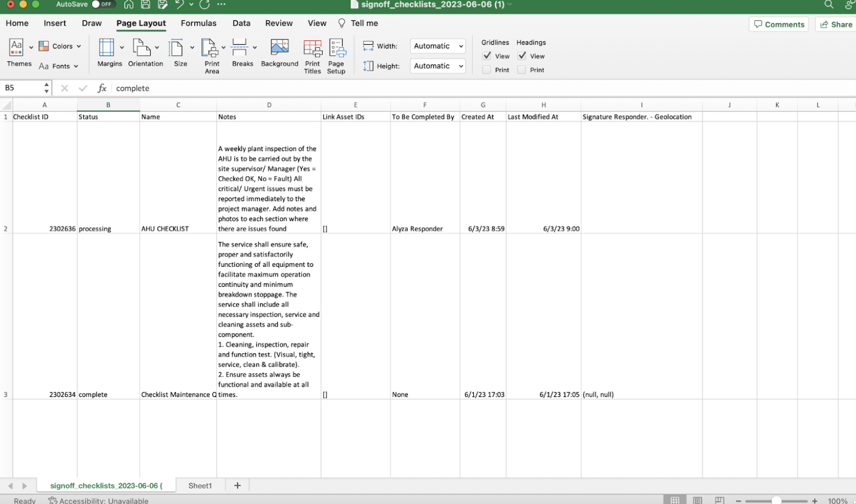Open Print Titles settings
The height and width of the screenshot is (504, 856).
pyautogui.click(x=313, y=56)
